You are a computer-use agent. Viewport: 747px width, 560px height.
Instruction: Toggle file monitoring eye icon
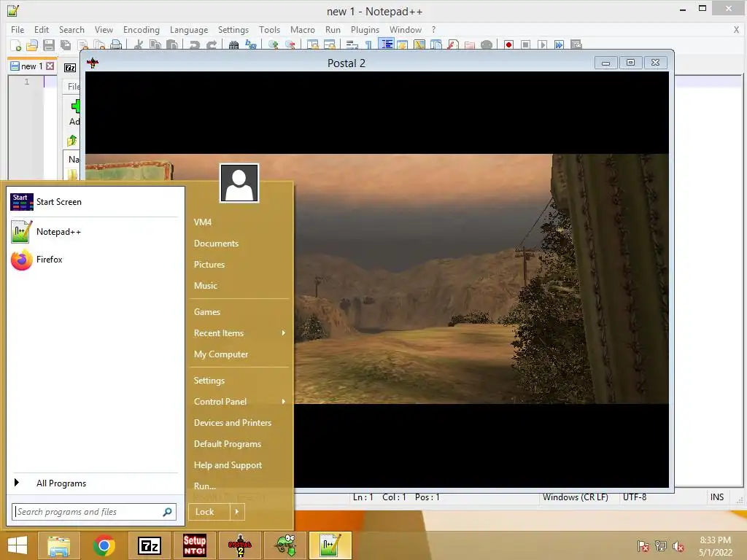[x=487, y=45]
